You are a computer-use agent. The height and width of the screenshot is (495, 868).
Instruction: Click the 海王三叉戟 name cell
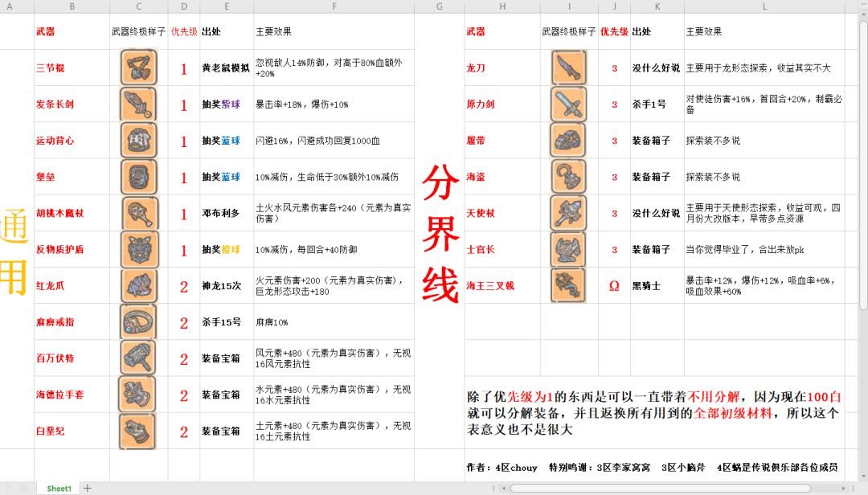pos(502,286)
